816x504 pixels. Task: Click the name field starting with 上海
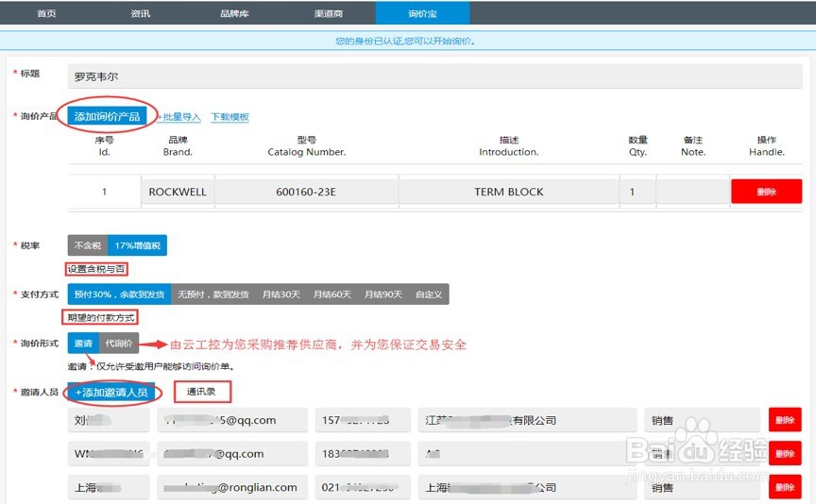coord(109,487)
